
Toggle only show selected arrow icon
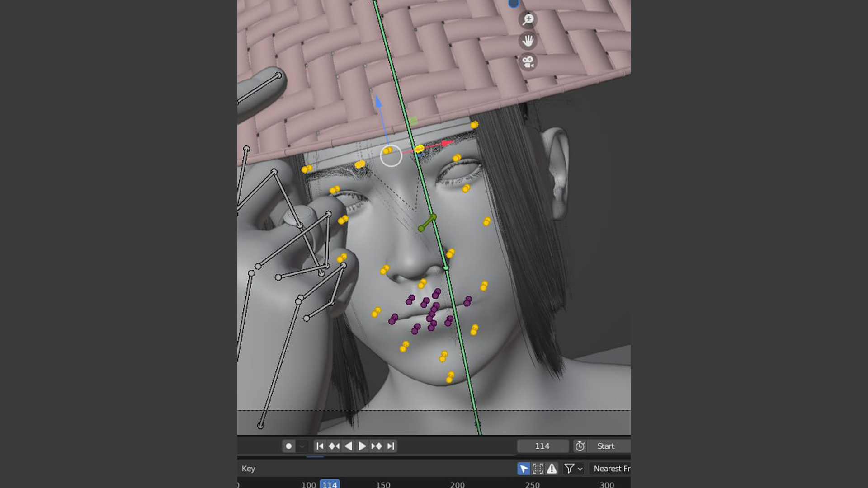524,469
